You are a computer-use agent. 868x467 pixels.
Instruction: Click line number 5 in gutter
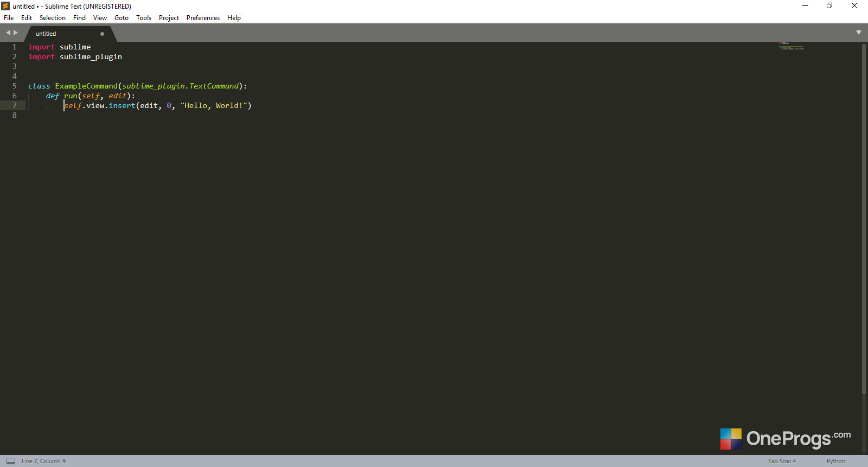pyautogui.click(x=15, y=86)
